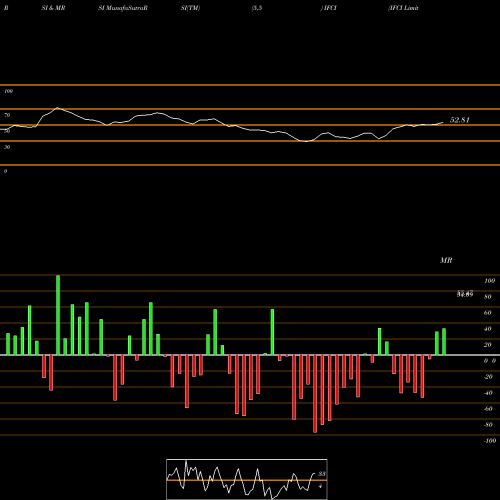Open the mini RSI thumbnail chart at bottom
Image resolution: width=500 pixels, height=500 pixels.
(x=247, y=479)
